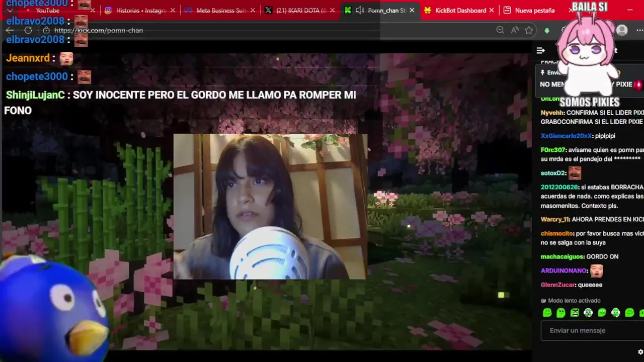Collapse the chat panel arrow icon
Viewport: 644px width, 362px height.
[541, 50]
